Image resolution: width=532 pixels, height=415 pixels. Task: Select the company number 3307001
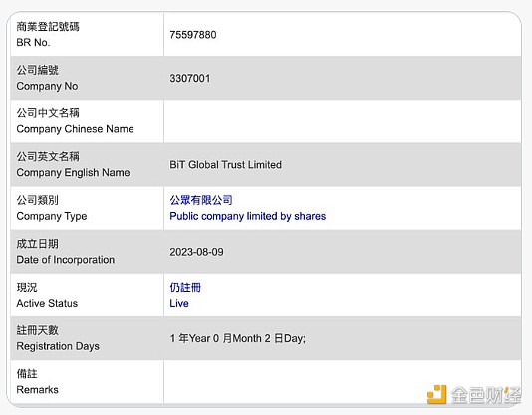[190, 78]
